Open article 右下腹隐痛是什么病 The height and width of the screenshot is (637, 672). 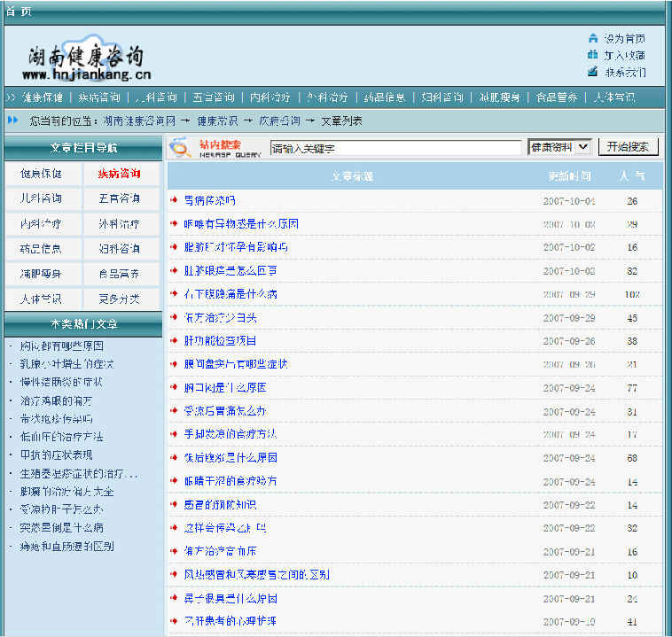(231, 294)
